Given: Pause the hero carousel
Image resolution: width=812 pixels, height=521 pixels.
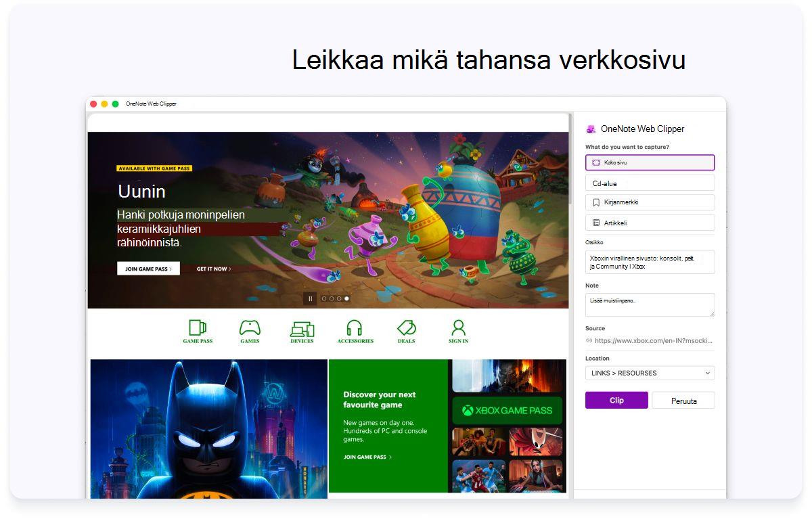Looking at the screenshot, I should [311, 298].
